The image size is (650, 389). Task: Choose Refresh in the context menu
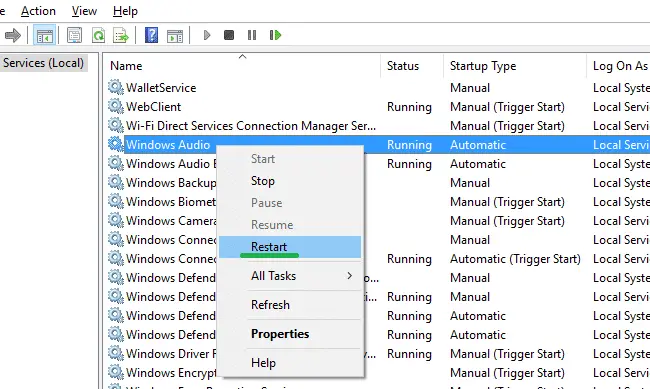click(290, 305)
